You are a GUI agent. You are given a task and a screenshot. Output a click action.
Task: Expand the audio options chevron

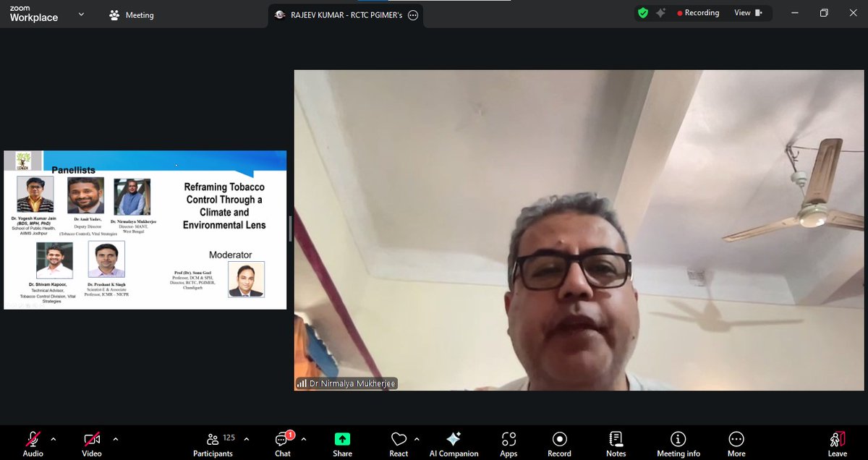click(x=54, y=438)
